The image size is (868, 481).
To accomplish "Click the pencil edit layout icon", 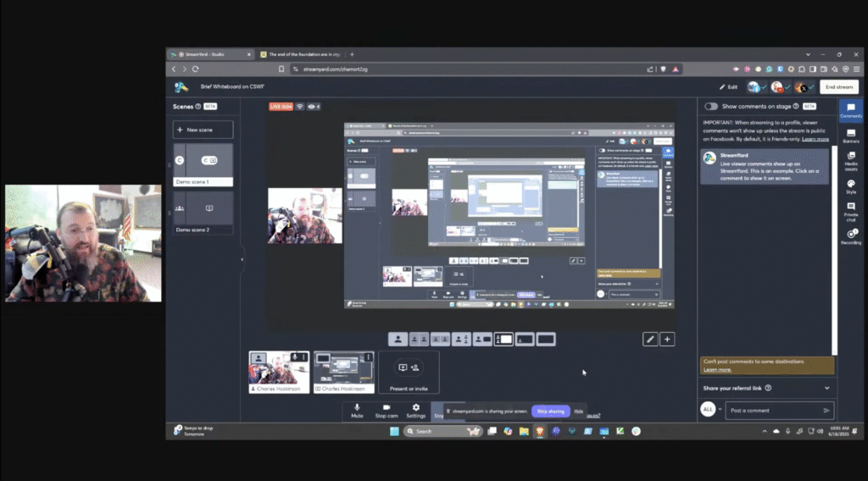I will [650, 339].
